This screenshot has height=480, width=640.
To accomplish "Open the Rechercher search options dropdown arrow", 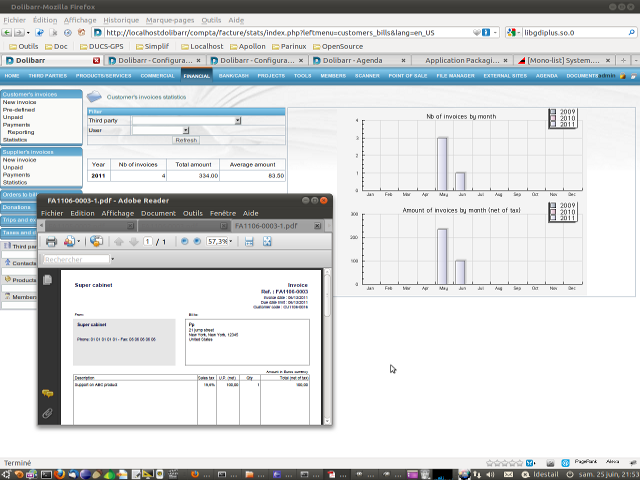I will [x=113, y=259].
